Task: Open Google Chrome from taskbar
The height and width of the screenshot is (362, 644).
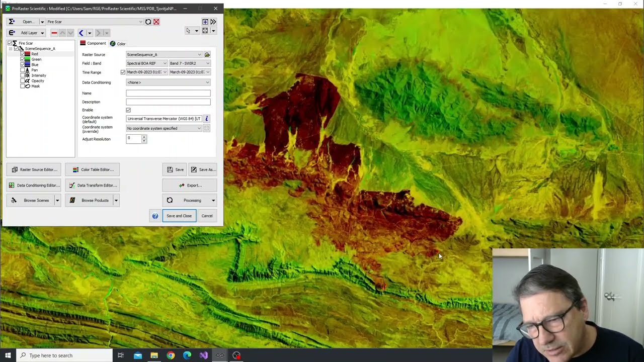Action: pyautogui.click(x=171, y=355)
